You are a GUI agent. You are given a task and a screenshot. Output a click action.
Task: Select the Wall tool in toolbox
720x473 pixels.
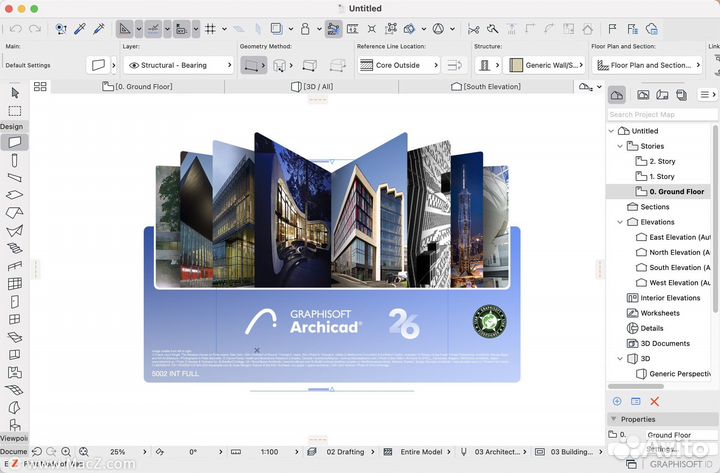click(x=15, y=142)
